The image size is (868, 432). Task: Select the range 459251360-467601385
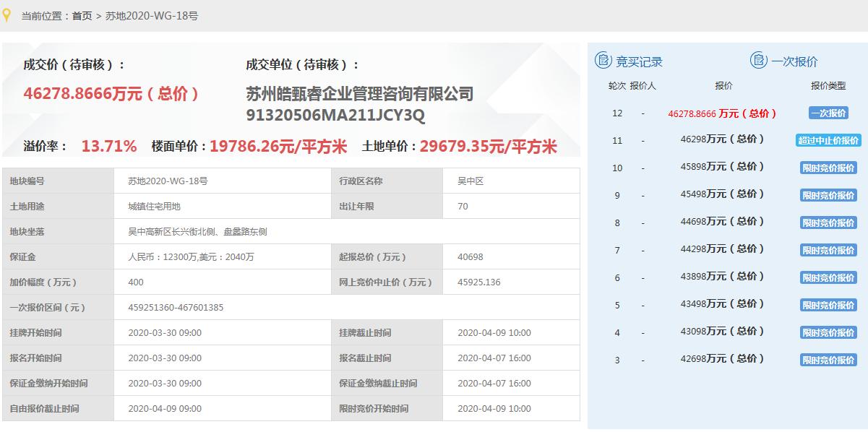(176, 308)
